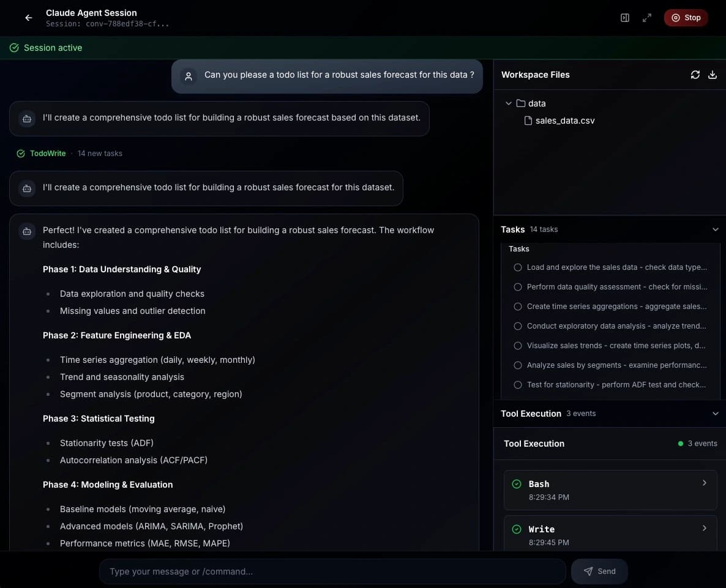Refresh the Workspace Files list

(x=695, y=74)
